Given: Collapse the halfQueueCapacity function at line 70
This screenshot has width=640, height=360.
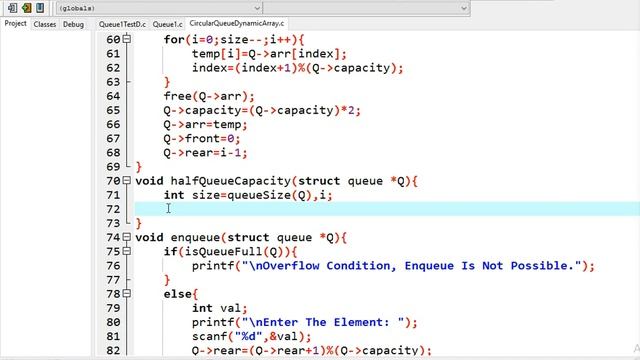Looking at the screenshot, I should tap(127, 180).
